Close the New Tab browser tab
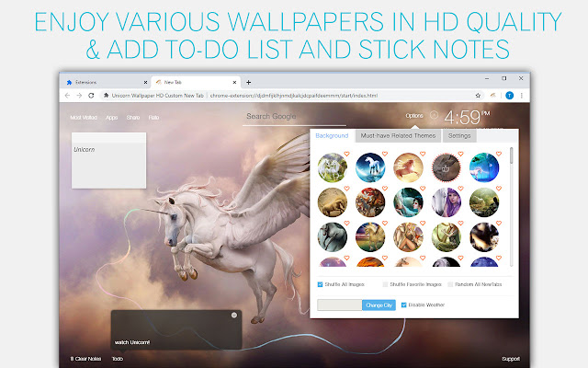 [234, 82]
